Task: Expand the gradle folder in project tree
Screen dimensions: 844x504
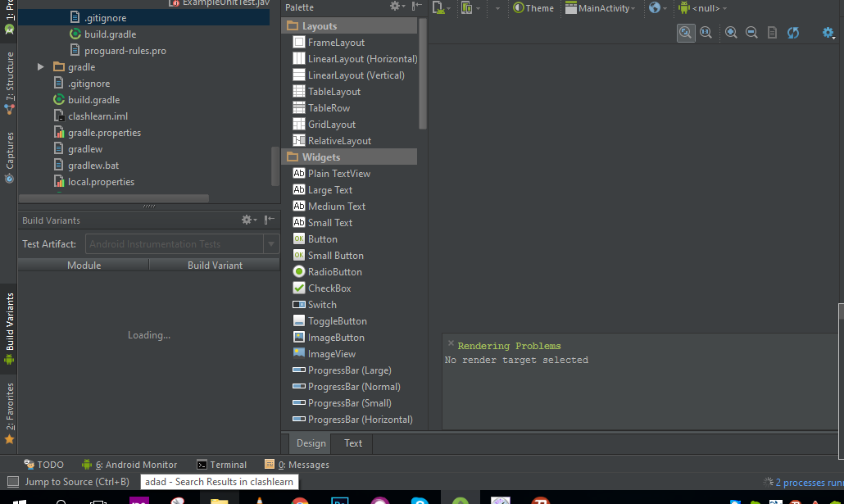Action: (41, 67)
